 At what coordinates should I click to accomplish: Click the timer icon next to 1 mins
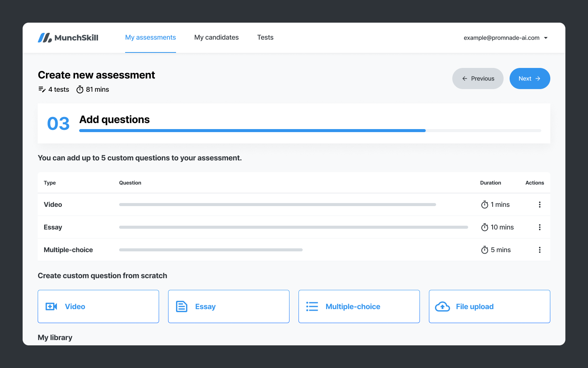485,205
